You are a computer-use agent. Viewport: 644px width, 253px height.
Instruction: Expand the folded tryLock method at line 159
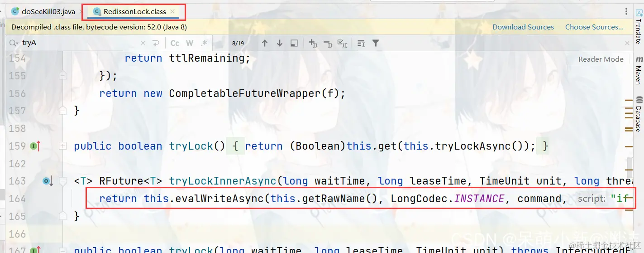click(63, 146)
